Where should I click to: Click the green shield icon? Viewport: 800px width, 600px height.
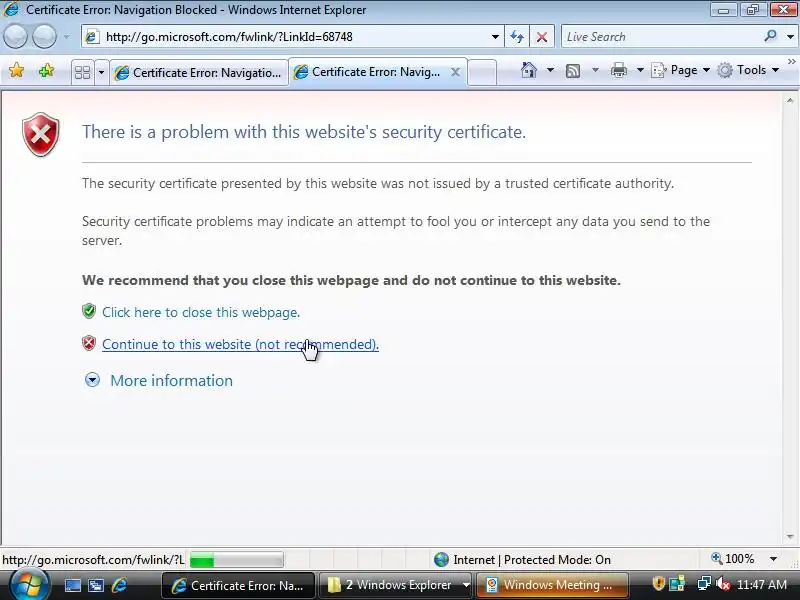(x=89, y=311)
